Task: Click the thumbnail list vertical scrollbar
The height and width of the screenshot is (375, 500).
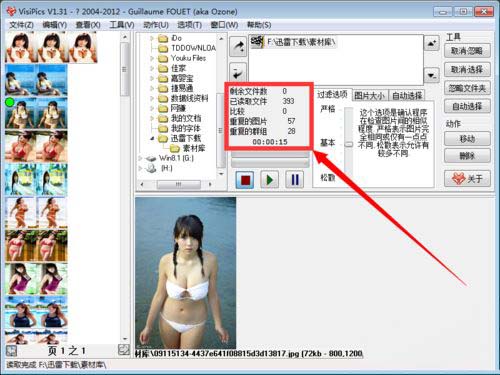Action: pos(125,70)
